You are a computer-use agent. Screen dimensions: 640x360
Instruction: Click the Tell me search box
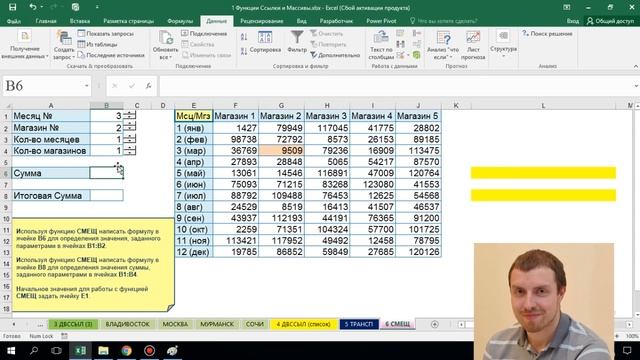pyautogui.click(x=443, y=21)
